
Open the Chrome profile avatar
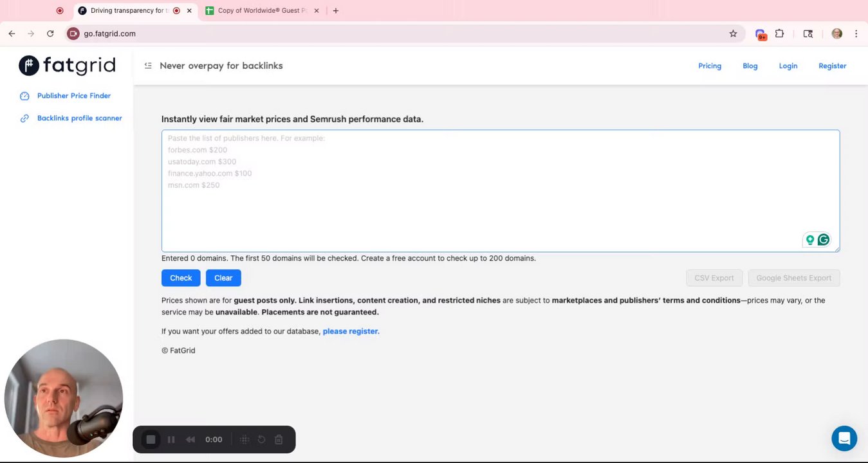coord(837,33)
